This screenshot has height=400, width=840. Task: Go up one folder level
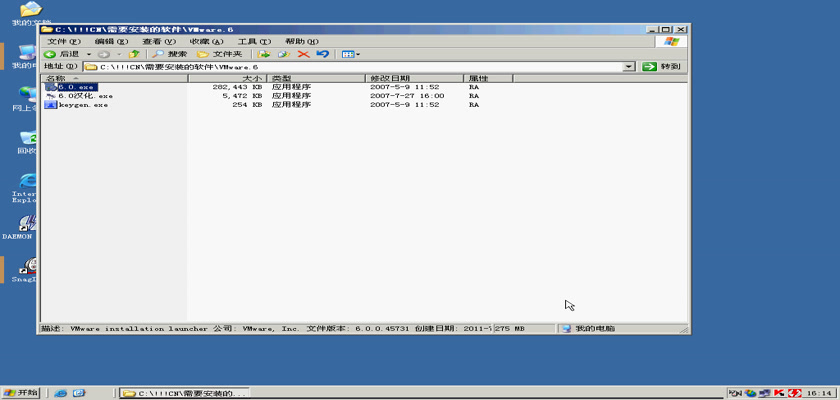point(134,54)
